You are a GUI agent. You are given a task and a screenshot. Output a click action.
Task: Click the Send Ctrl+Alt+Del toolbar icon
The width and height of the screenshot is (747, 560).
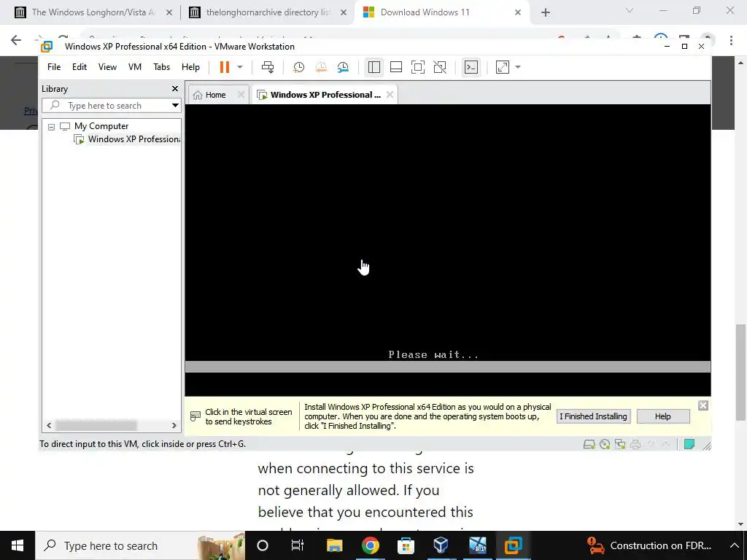(268, 67)
